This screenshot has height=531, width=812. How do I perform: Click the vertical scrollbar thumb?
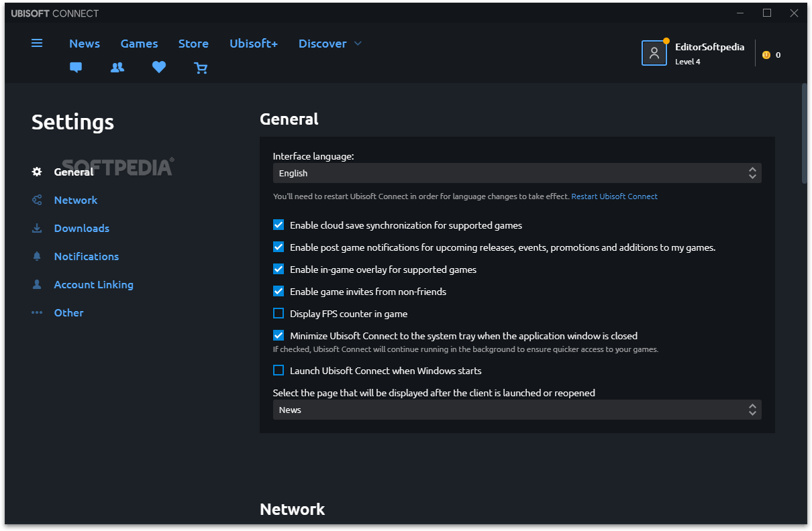coord(805,133)
